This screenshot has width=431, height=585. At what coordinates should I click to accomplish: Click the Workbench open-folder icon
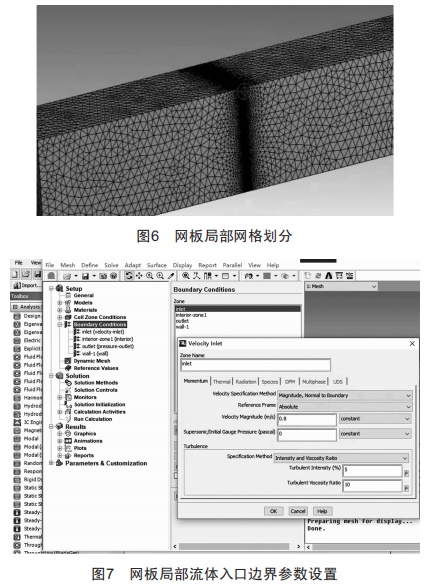[x=26, y=274]
